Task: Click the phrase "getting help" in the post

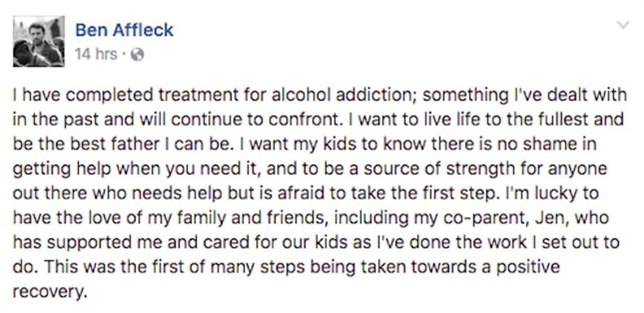Action: [x=55, y=169]
